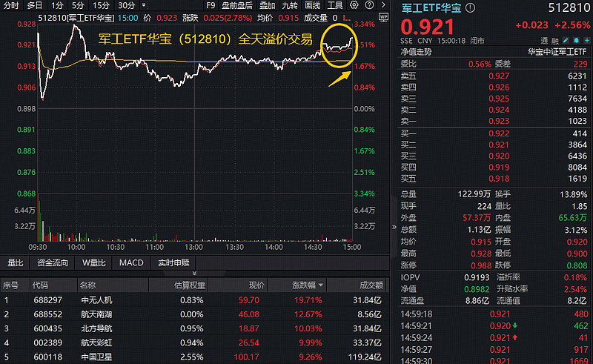This screenshot has width=593, height=364.
Task: Click the 买五 bid price 0.918
Action: 499,179
